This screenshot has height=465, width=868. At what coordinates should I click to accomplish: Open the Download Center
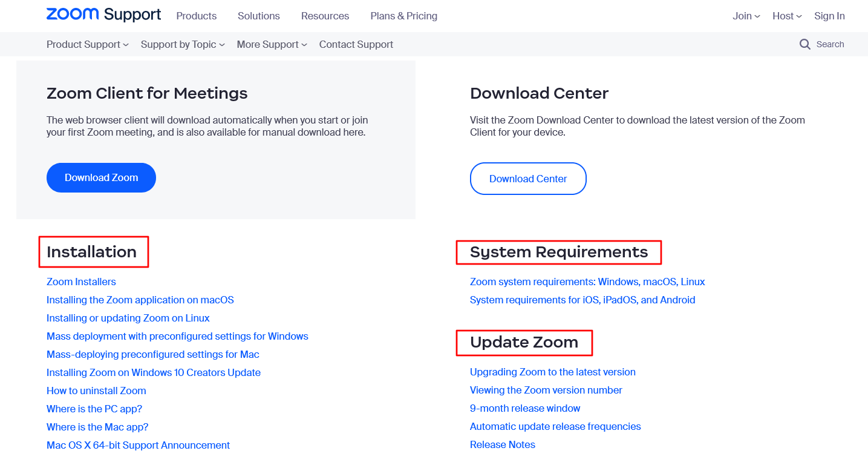[x=527, y=179]
